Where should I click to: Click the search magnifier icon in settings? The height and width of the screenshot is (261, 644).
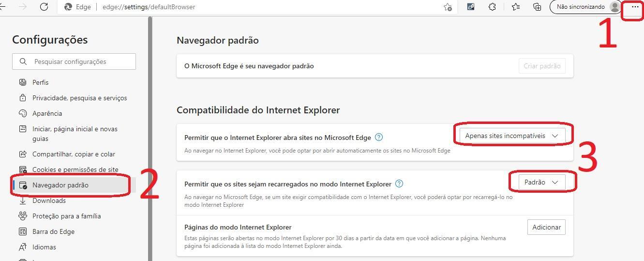coord(23,61)
